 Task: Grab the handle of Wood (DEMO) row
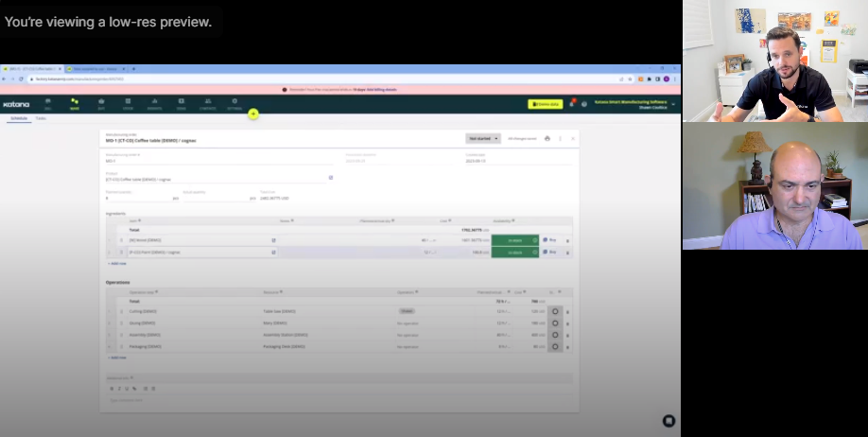[x=121, y=240]
